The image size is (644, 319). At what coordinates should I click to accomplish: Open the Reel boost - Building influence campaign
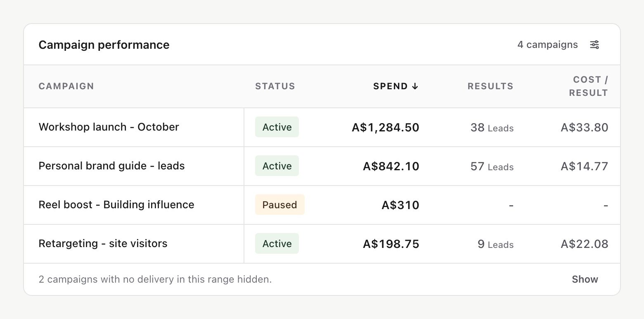point(116,205)
